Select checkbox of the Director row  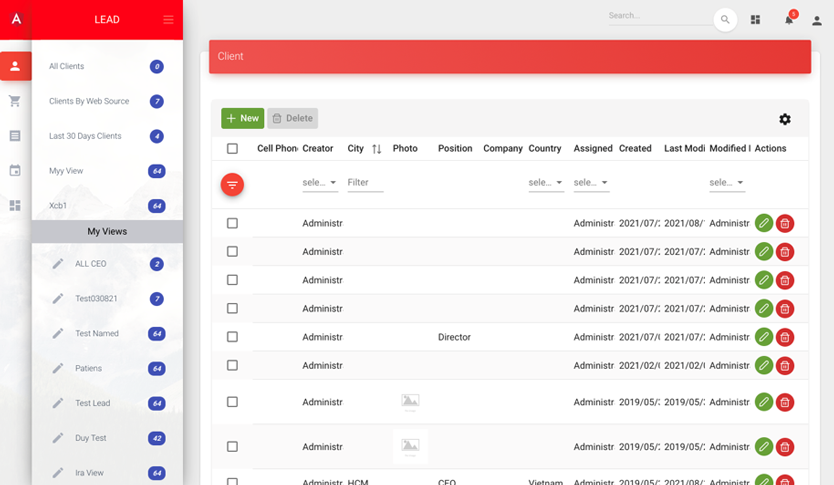(x=232, y=337)
